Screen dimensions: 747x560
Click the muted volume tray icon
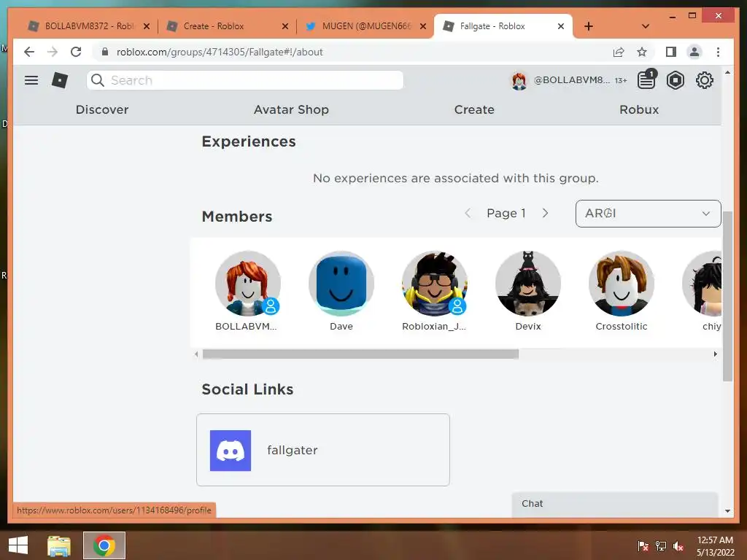(678, 546)
